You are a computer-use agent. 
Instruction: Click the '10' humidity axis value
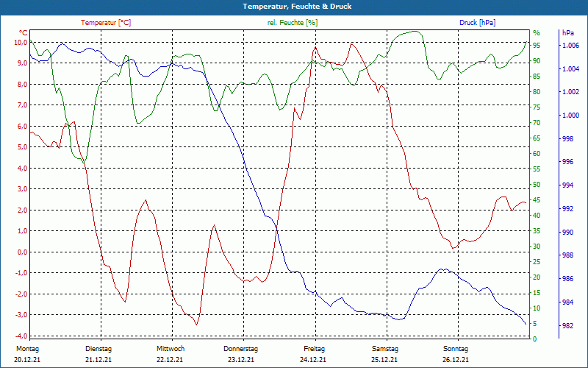pyautogui.click(x=537, y=308)
